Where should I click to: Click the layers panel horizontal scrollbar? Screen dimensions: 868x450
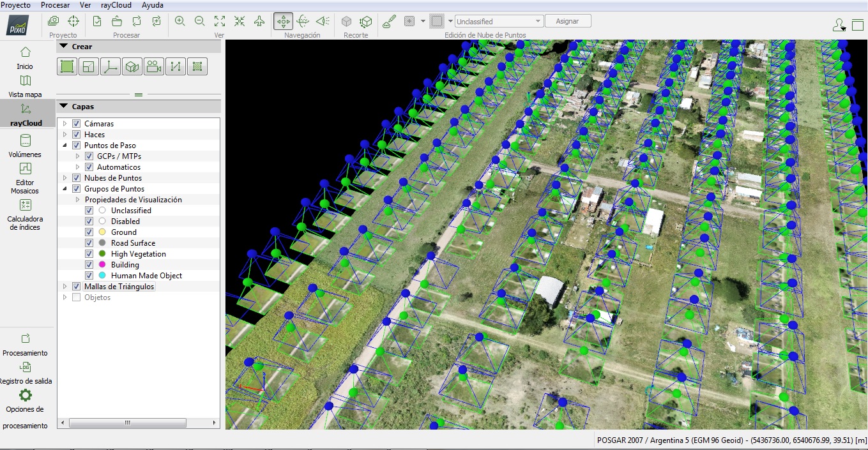(128, 423)
